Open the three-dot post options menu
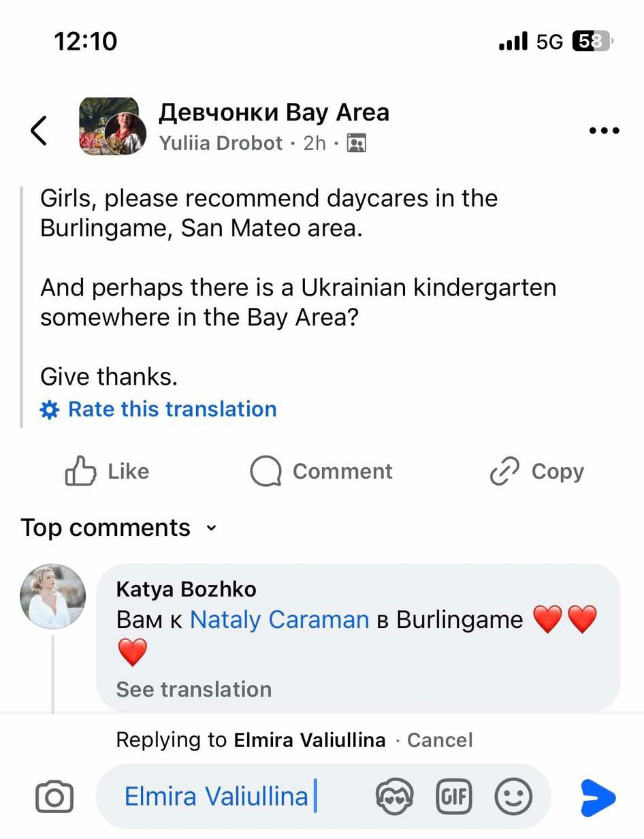The height and width of the screenshot is (839, 644). point(604,131)
